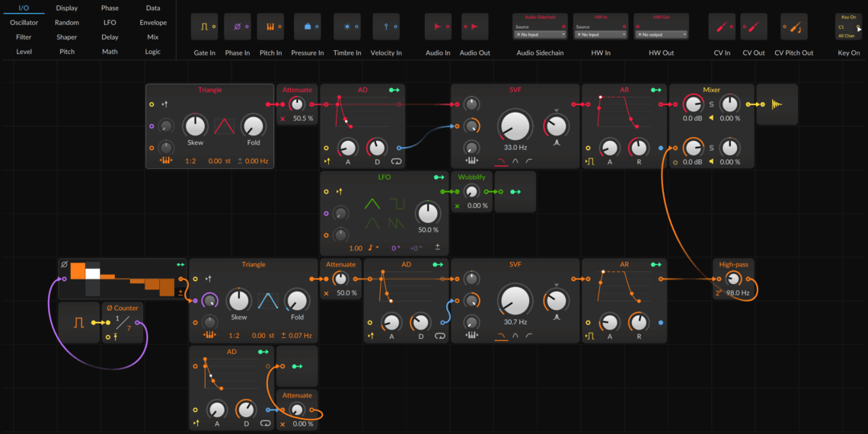Pick the Pitch In module icon

pyautogui.click(x=270, y=27)
